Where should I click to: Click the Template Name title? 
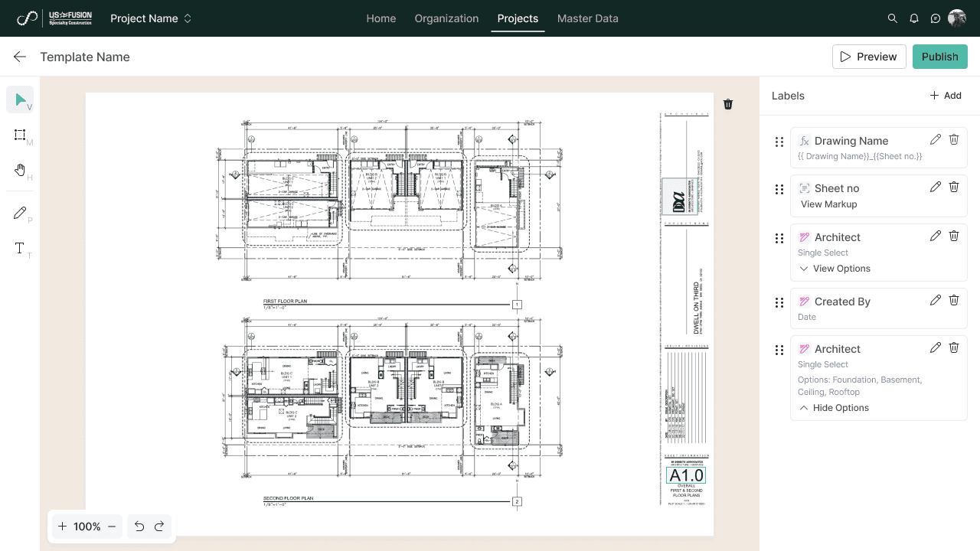(85, 57)
